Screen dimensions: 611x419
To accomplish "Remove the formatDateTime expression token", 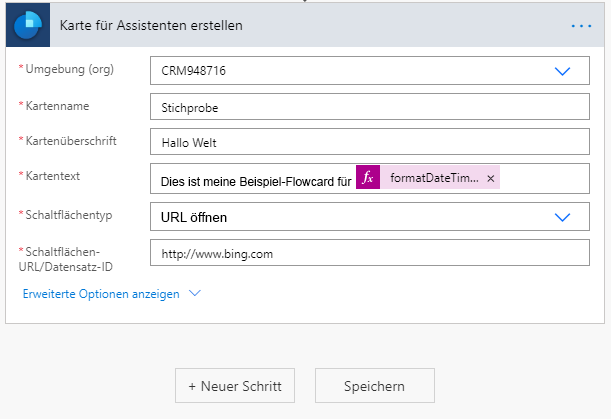I will point(490,178).
